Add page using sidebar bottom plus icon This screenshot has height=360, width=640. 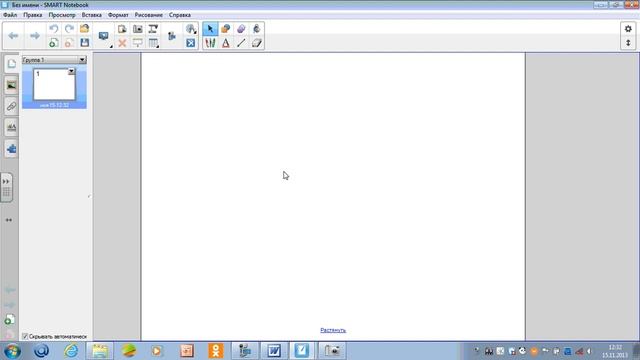(9, 320)
